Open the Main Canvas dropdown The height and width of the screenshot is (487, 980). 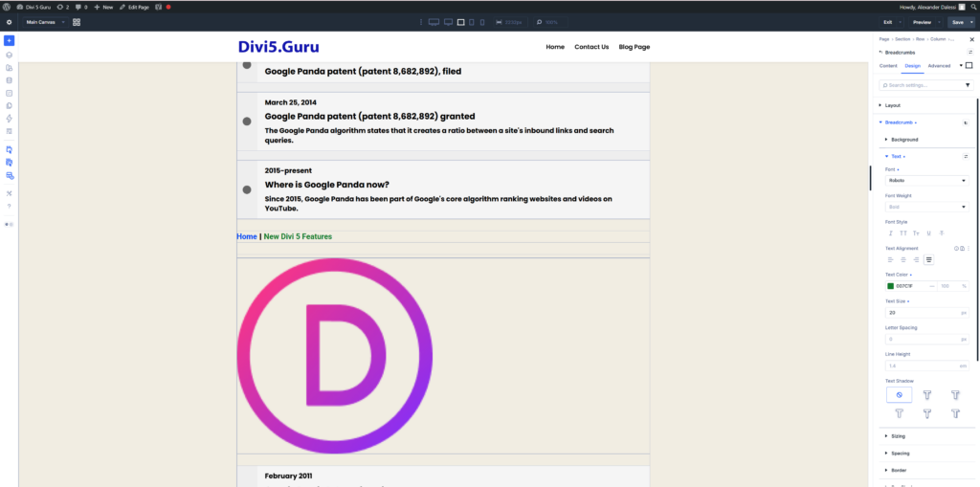click(45, 22)
